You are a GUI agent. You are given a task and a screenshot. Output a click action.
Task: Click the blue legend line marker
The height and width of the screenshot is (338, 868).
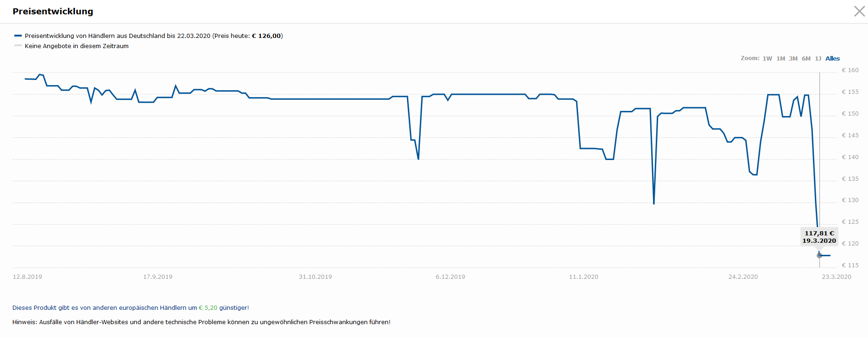(x=18, y=36)
